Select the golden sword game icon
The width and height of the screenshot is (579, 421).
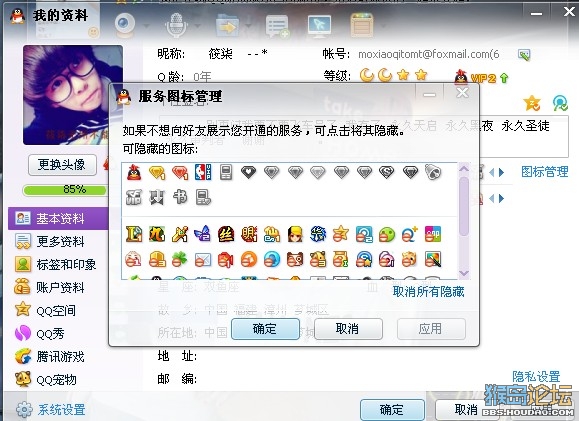click(x=180, y=234)
